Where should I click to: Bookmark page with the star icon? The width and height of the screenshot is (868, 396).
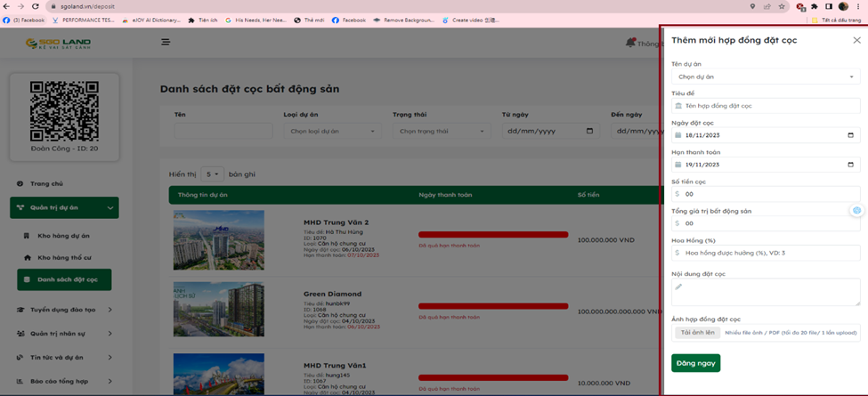coord(781,6)
